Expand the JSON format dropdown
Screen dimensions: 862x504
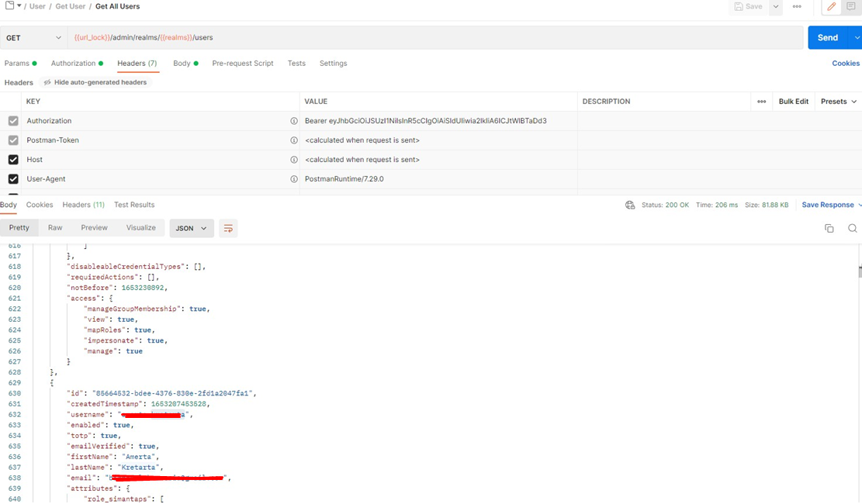tap(191, 229)
